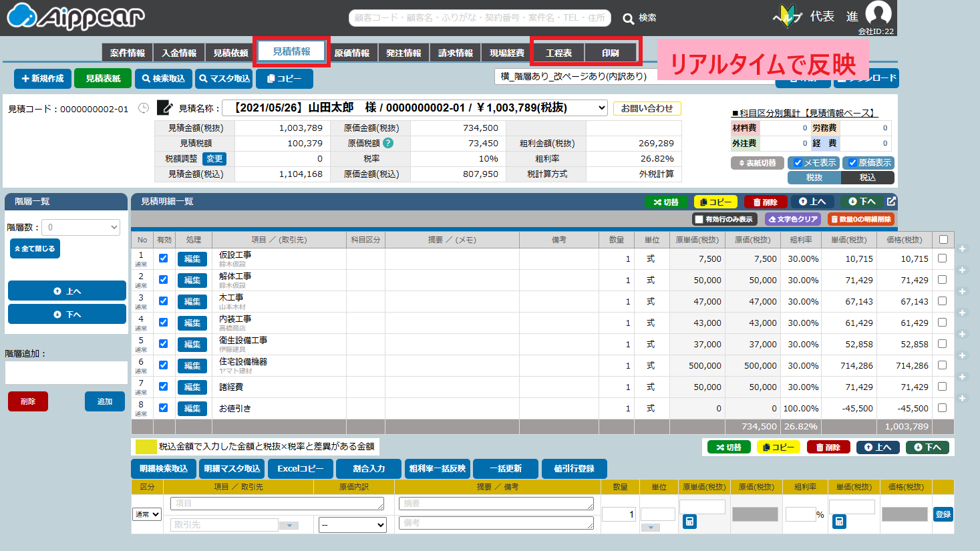
Task: Click the pencil edit icon beside 見積名称
Action: [x=164, y=108]
